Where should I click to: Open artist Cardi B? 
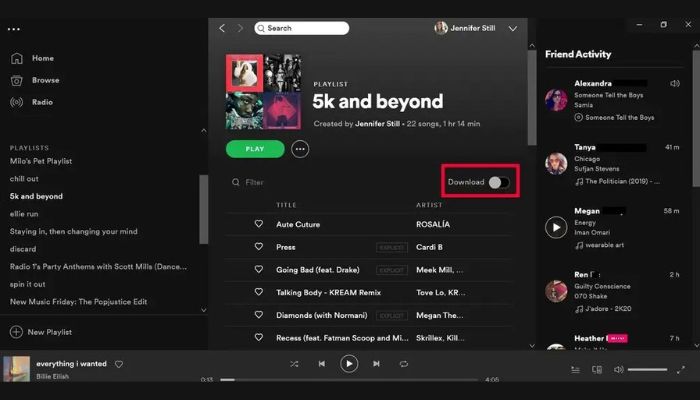point(429,247)
